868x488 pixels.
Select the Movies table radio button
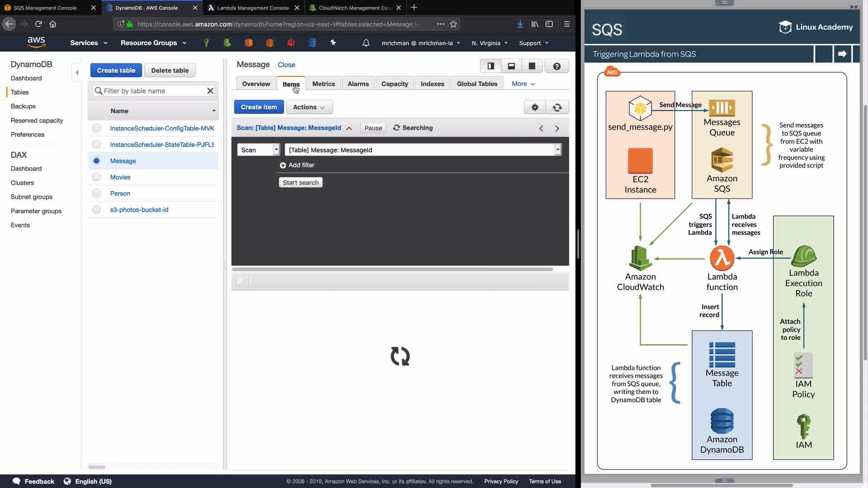pyautogui.click(x=96, y=177)
